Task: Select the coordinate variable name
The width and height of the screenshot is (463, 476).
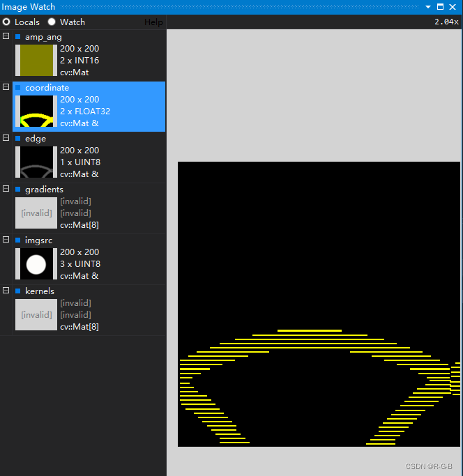Action: coord(47,88)
